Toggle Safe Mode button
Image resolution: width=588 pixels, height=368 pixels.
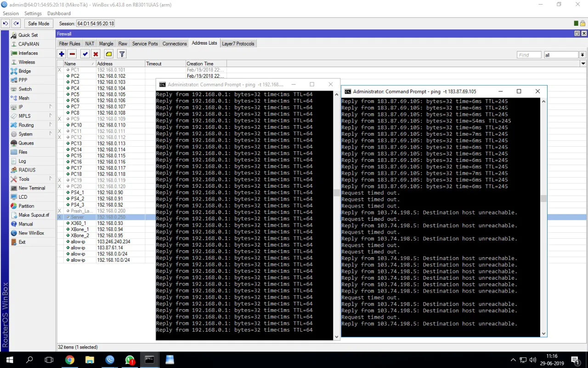pyautogui.click(x=39, y=23)
